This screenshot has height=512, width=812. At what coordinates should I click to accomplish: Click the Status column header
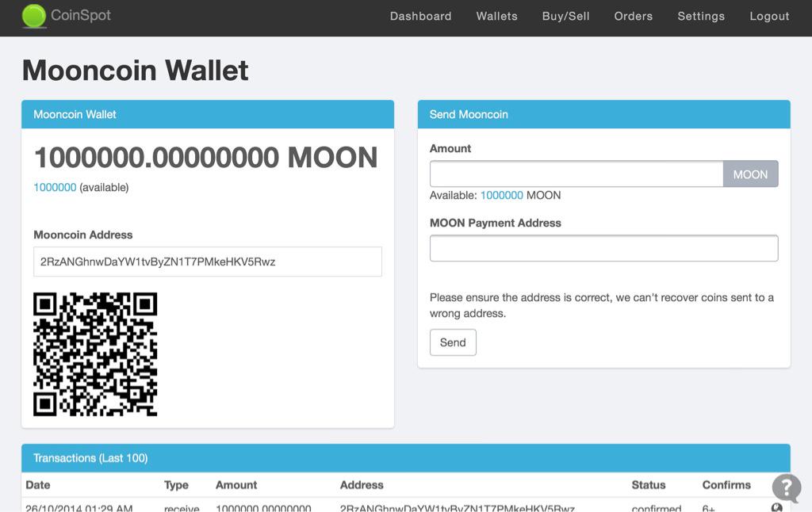coord(649,485)
